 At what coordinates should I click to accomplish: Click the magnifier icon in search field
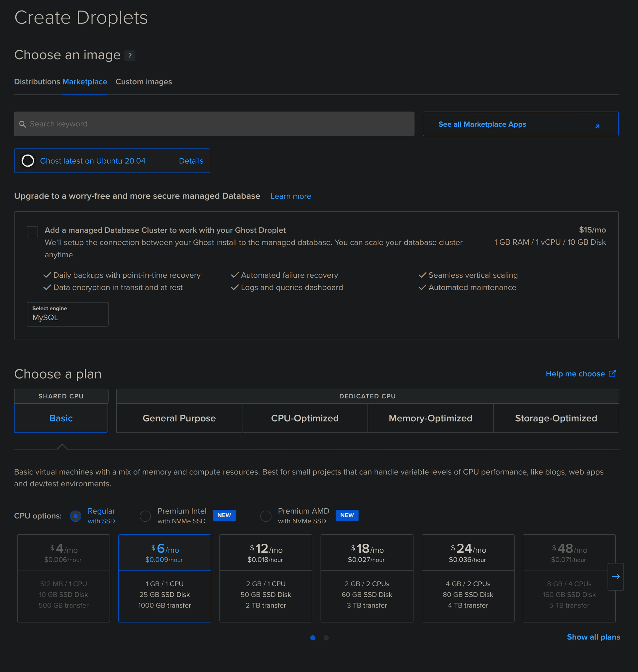[x=23, y=124]
